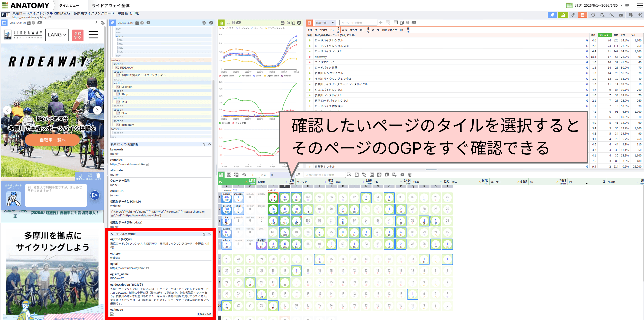Open the blue tag panel icon in top toolbar
The height and width of the screenshot is (320, 644).
[x=552, y=15]
